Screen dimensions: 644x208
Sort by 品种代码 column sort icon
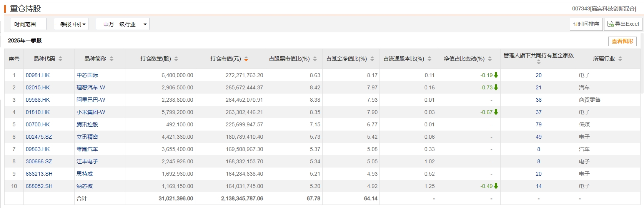point(60,59)
